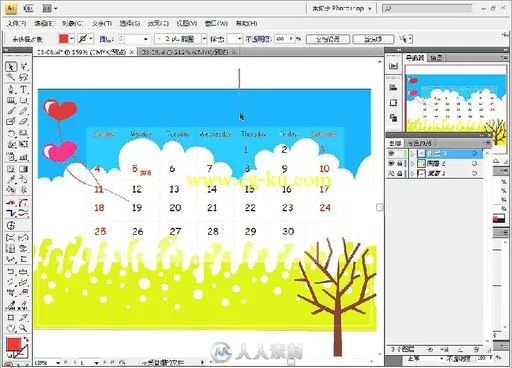Screen dimensions: 512x368
Task: Open the 编辑(E) Edit menu
Action: point(44,23)
